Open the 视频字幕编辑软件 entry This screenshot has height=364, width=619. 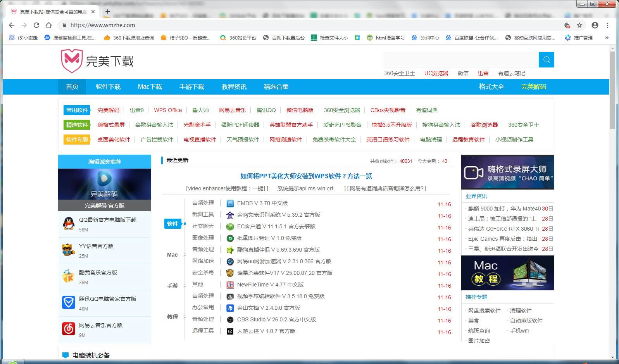tap(281, 296)
